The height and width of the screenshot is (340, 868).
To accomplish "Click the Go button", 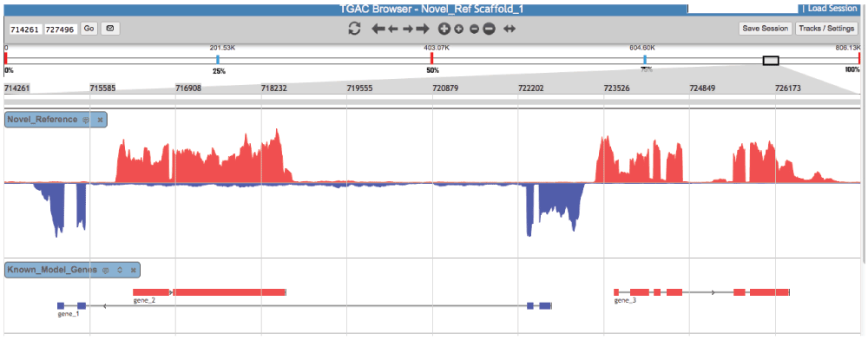I will click(x=89, y=29).
